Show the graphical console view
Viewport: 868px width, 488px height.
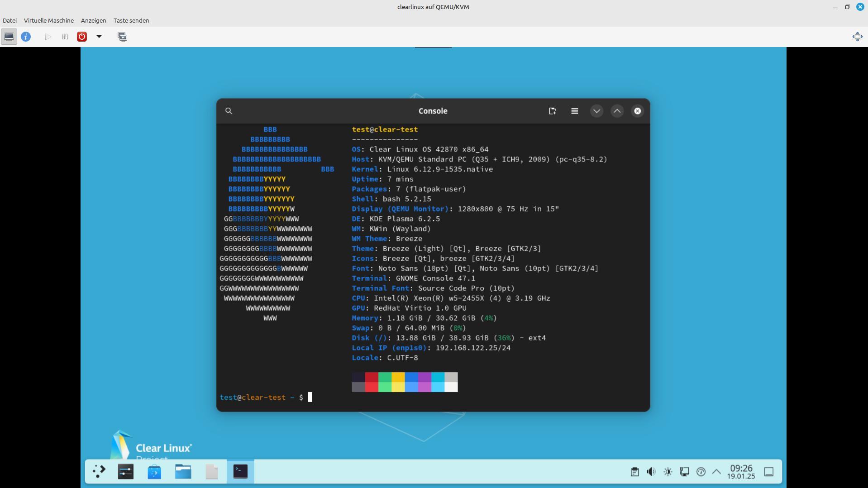pos(9,37)
